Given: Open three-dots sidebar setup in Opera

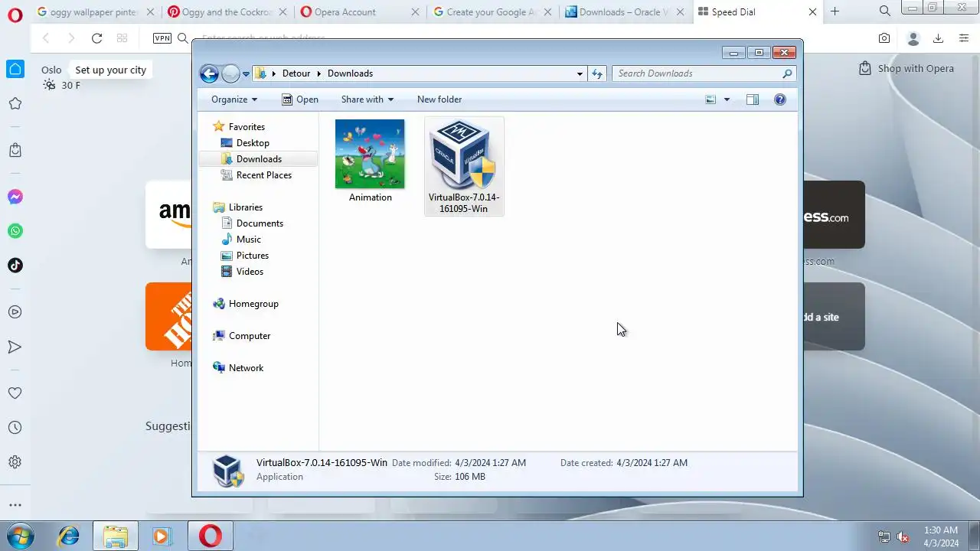Looking at the screenshot, I should tap(15, 505).
